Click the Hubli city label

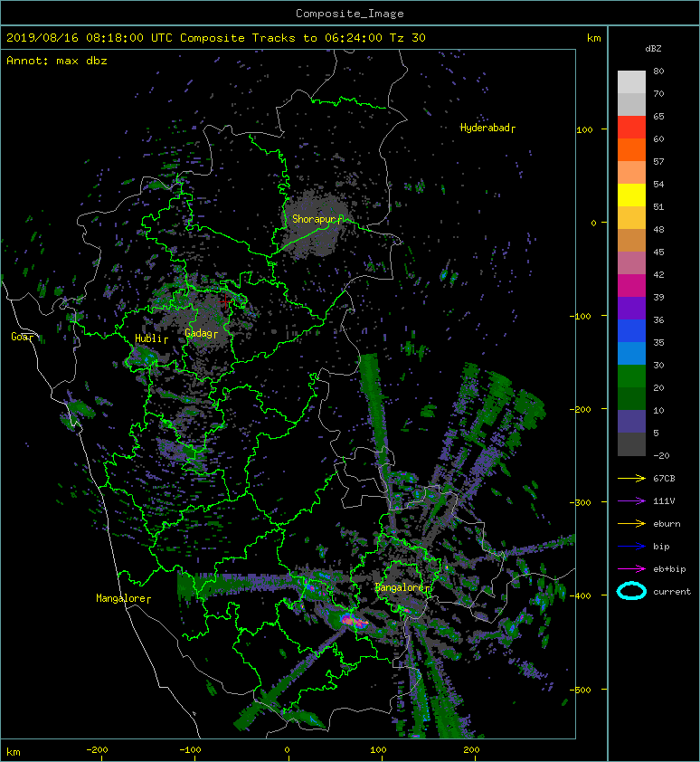pyautogui.click(x=151, y=338)
